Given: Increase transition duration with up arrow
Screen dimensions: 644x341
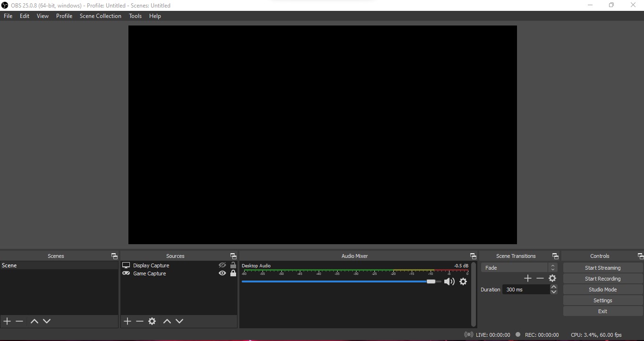Looking at the screenshot, I should pyautogui.click(x=553, y=287).
